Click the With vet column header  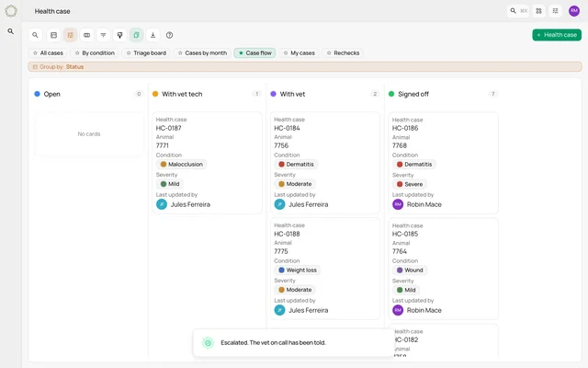point(292,94)
